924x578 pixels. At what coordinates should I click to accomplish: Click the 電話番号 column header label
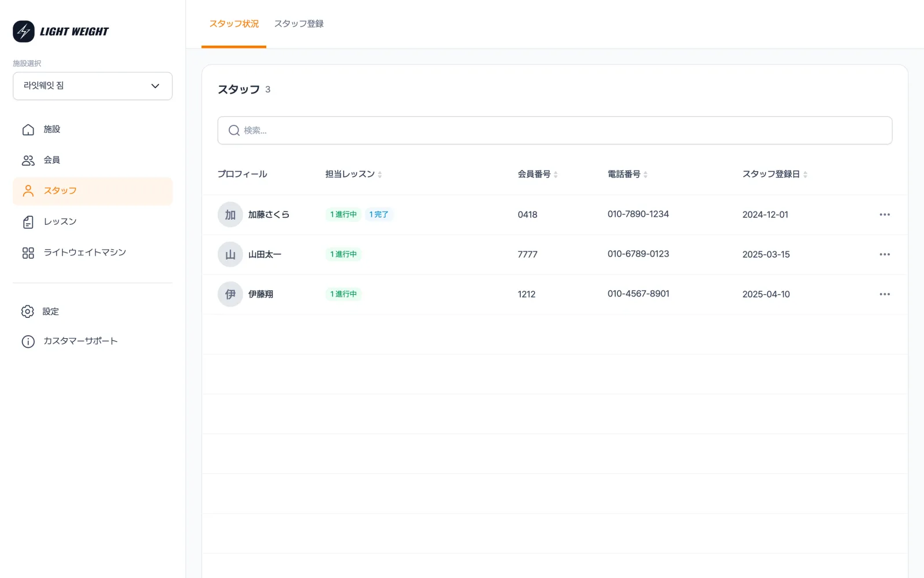tap(624, 174)
